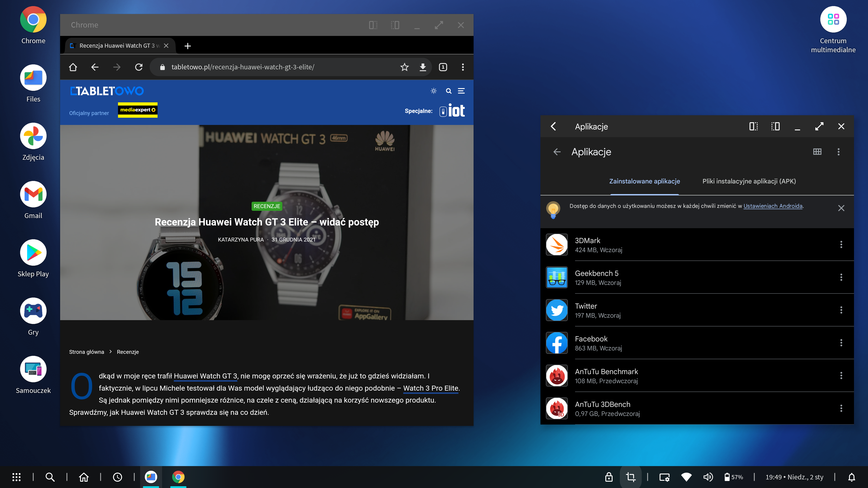The image size is (868, 488).
Task: Click Strona główna breadcrumb
Action: (x=87, y=352)
